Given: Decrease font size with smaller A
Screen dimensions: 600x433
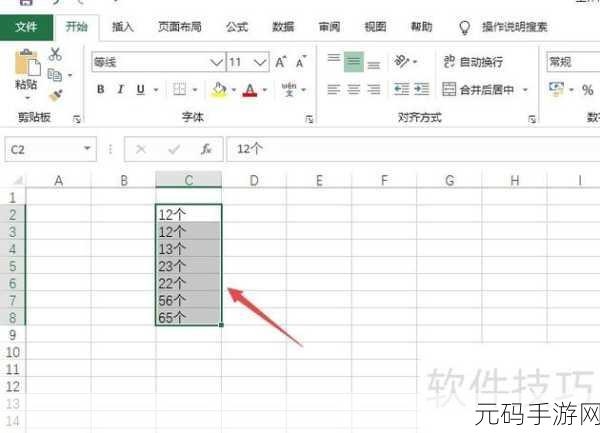Looking at the screenshot, I should tap(301, 62).
